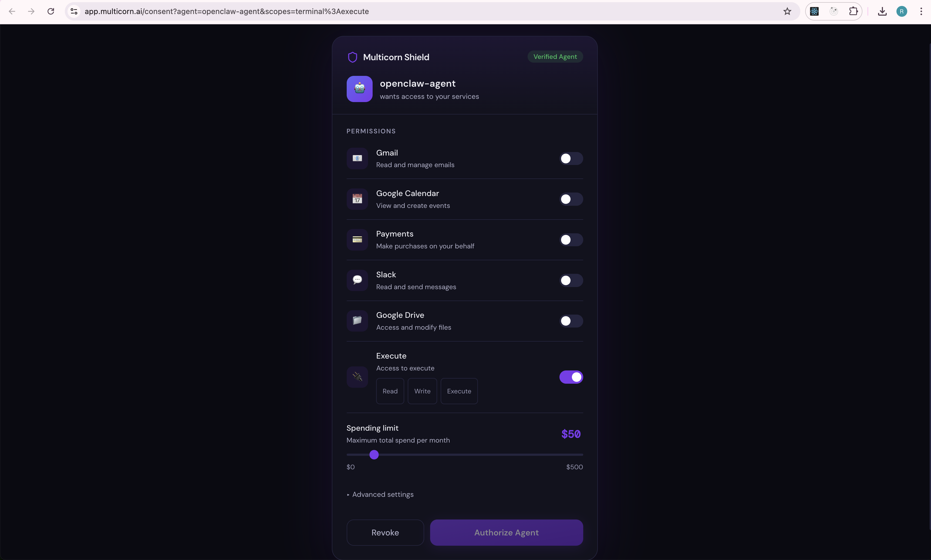Click the openclaw-agent robot avatar

pyautogui.click(x=359, y=89)
